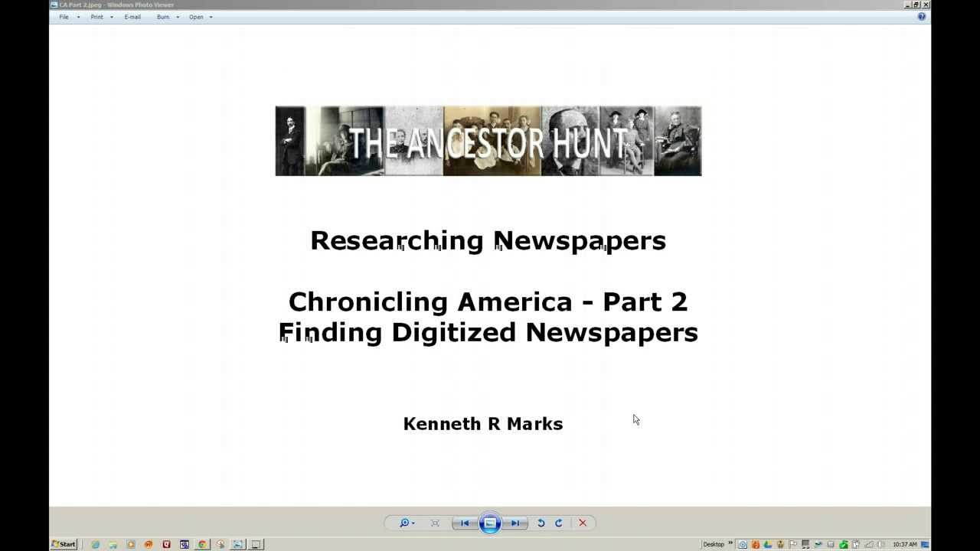Click the Show Desktop icon beside the clock
The height and width of the screenshot is (551, 980).
[925, 544]
